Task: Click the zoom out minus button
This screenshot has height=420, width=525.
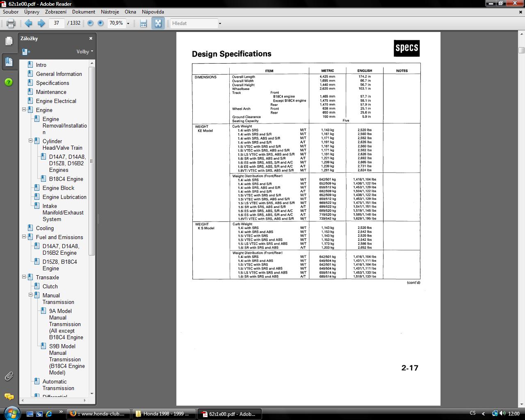Action: coord(90,23)
